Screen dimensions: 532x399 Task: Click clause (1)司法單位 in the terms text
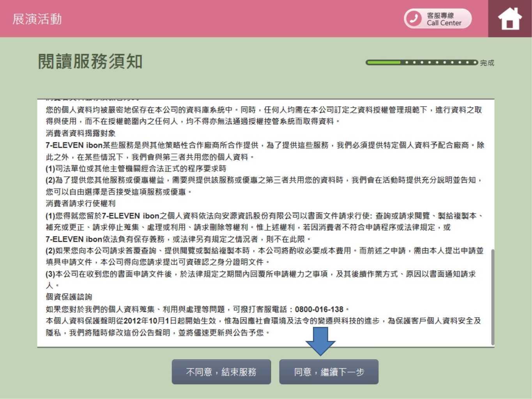tap(136, 168)
